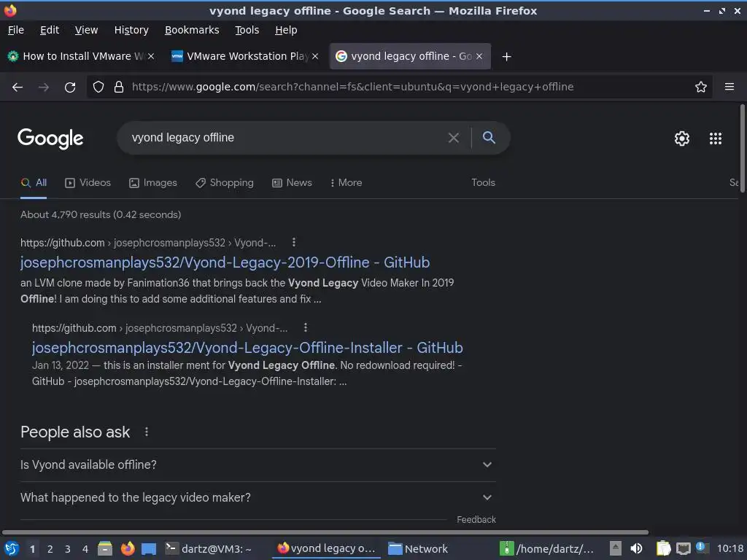The width and height of the screenshot is (747, 560).
Task: Expand the 'Is Vyond available offline?' question
Action: (x=258, y=464)
